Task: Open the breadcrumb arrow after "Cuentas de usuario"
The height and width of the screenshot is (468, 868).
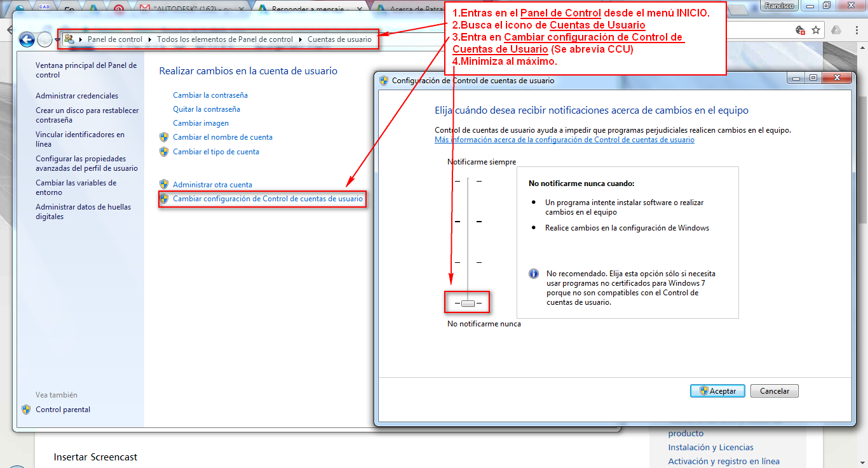Action: tap(381, 39)
